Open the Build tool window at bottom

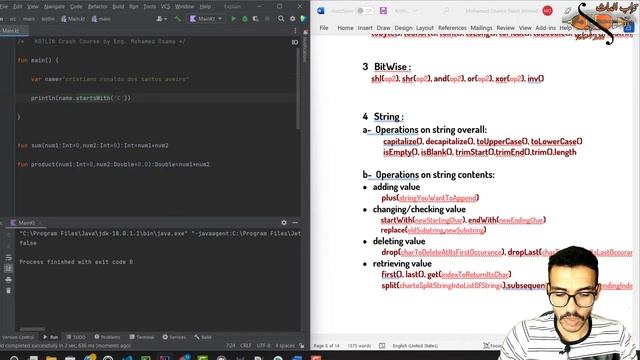(203, 337)
